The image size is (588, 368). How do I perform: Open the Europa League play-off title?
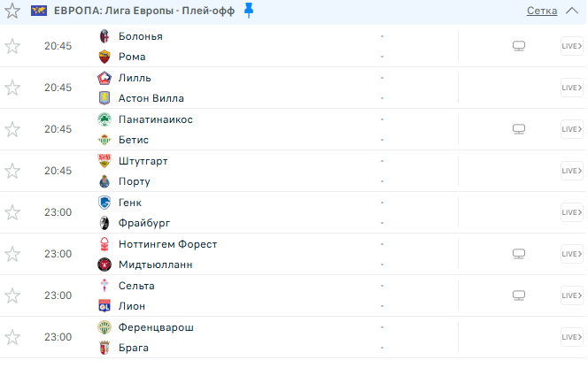point(144,11)
